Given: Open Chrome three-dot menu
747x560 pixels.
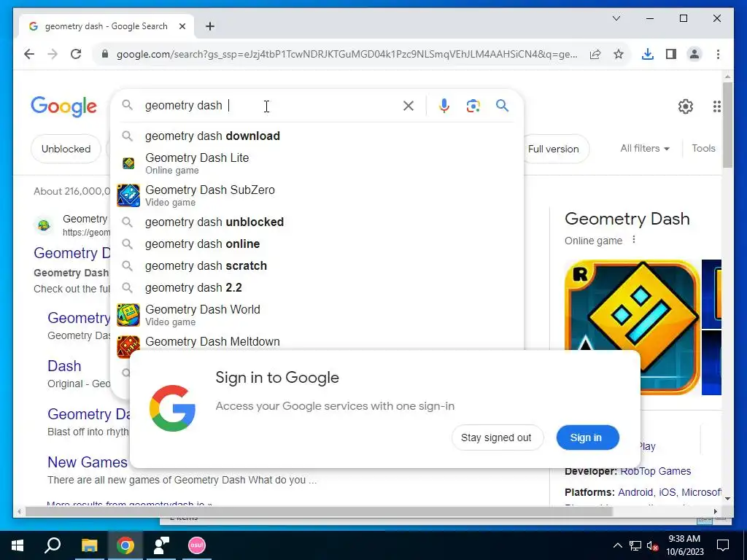Looking at the screenshot, I should 718,54.
